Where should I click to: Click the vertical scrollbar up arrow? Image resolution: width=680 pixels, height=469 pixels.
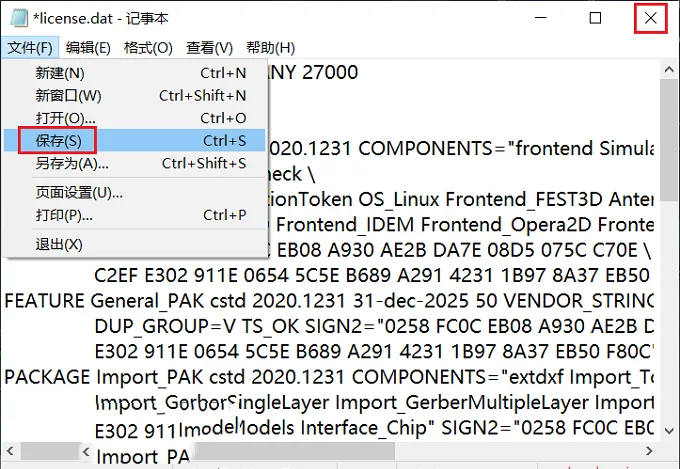[669, 69]
